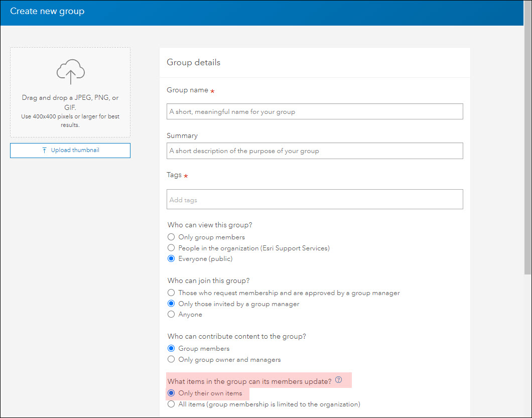The width and height of the screenshot is (532, 418).
Task: Focus the Add tags input box
Action: tap(315, 199)
